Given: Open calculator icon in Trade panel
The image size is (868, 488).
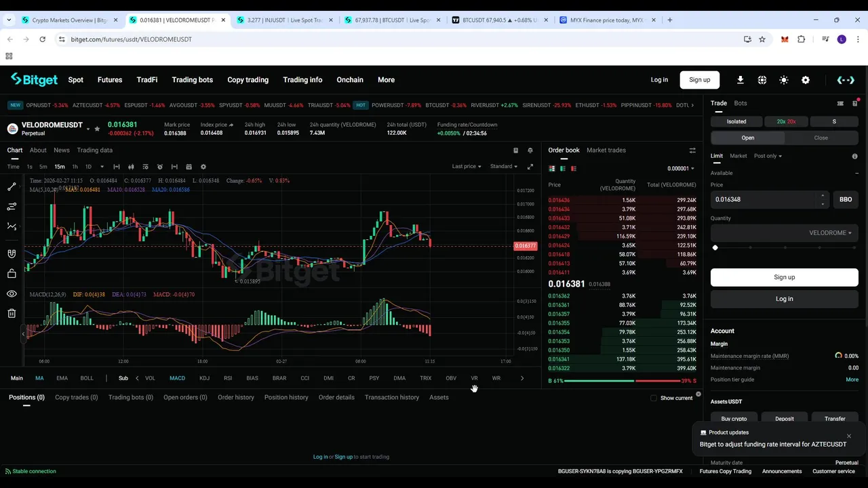Looking at the screenshot, I should (840, 104).
